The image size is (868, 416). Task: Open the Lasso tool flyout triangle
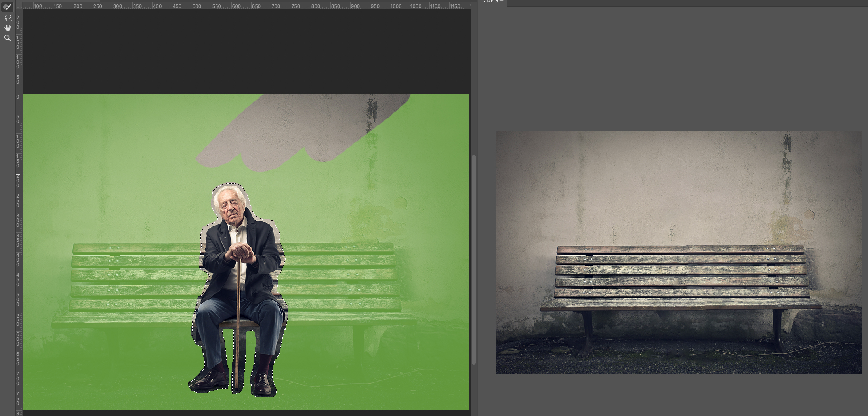coord(11,20)
